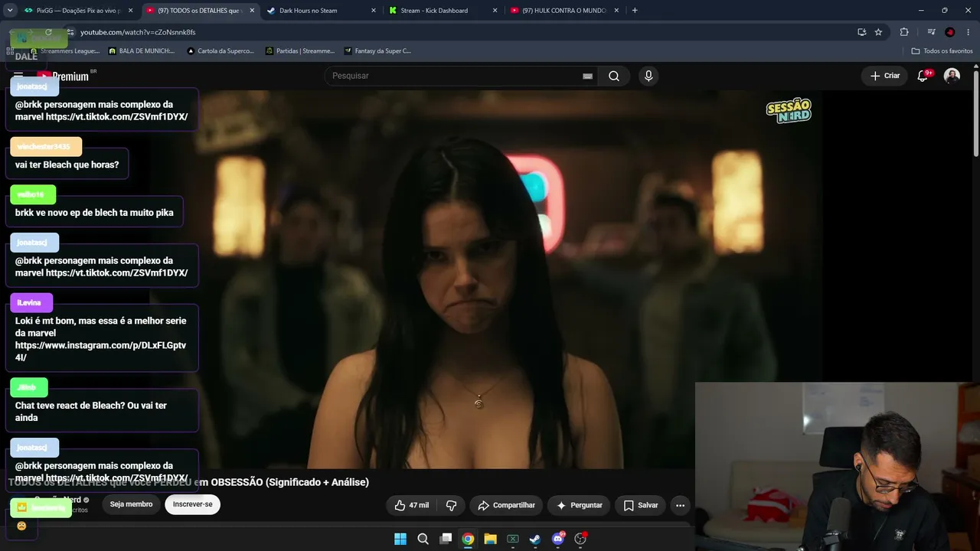Open the Partidas | Streamme... bookmark
The width and height of the screenshot is (980, 551).
click(300, 51)
